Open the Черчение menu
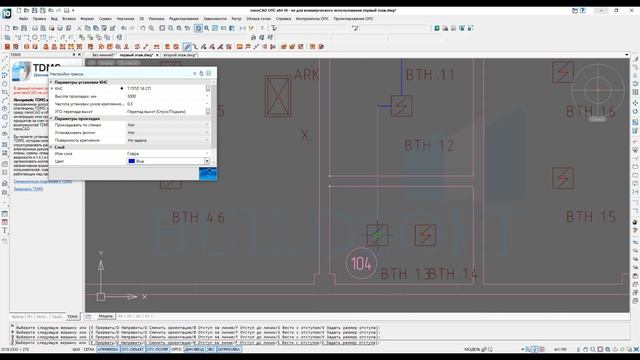This screenshot has height=360, width=640. point(125,19)
